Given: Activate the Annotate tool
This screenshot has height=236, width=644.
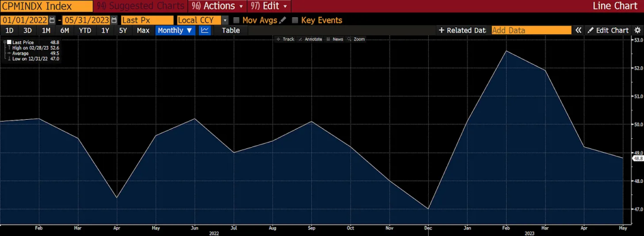Looking at the screenshot, I should pyautogui.click(x=310, y=39).
